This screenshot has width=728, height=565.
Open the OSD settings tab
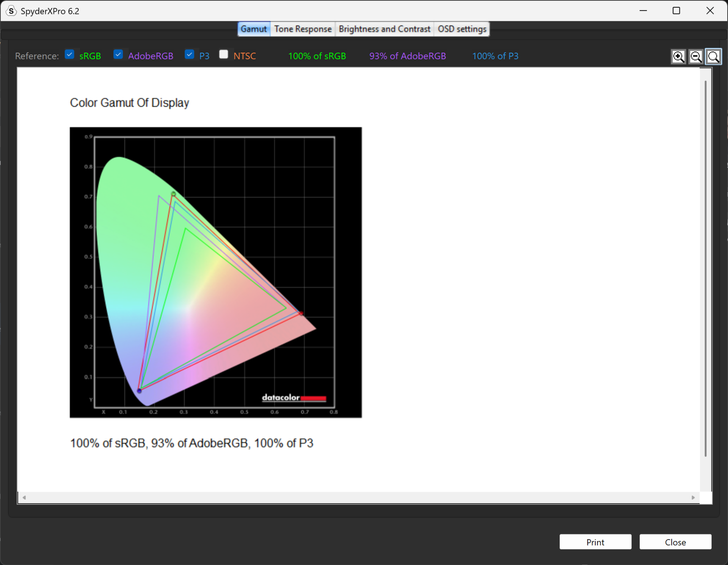[461, 29]
